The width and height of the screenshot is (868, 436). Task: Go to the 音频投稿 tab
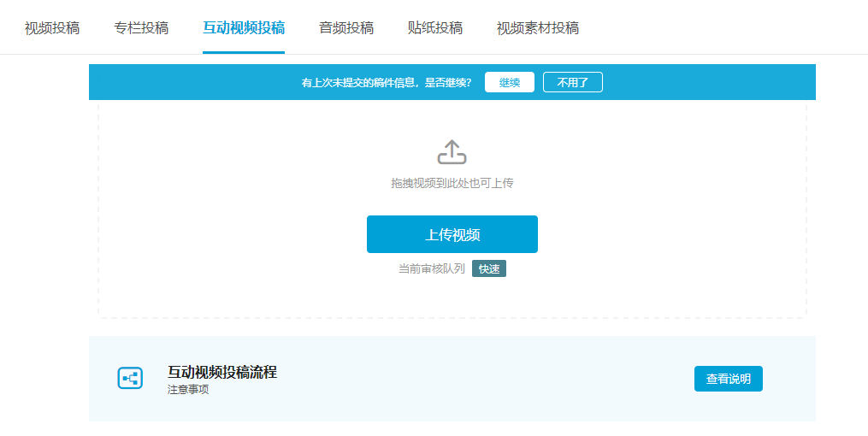[346, 27]
